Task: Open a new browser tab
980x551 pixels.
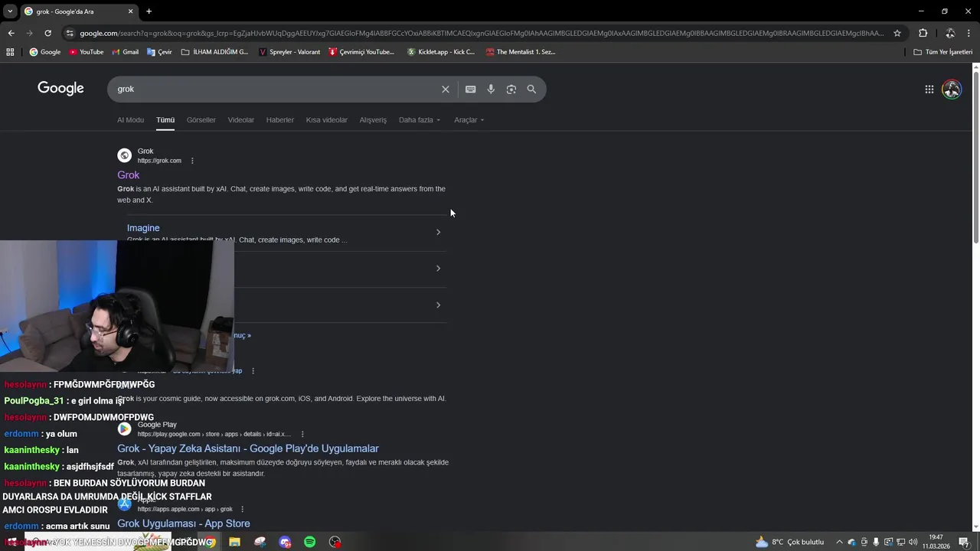Action: pos(149,11)
